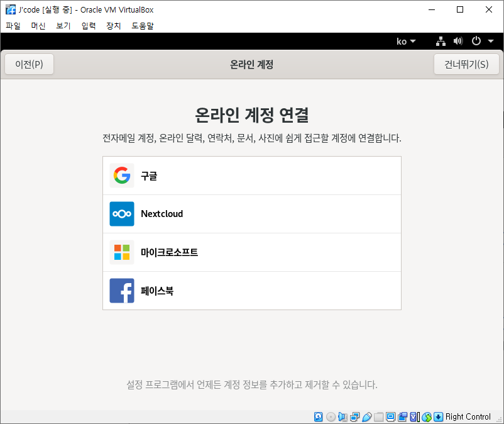Open the 장치 menu
504x424 pixels.
point(114,26)
